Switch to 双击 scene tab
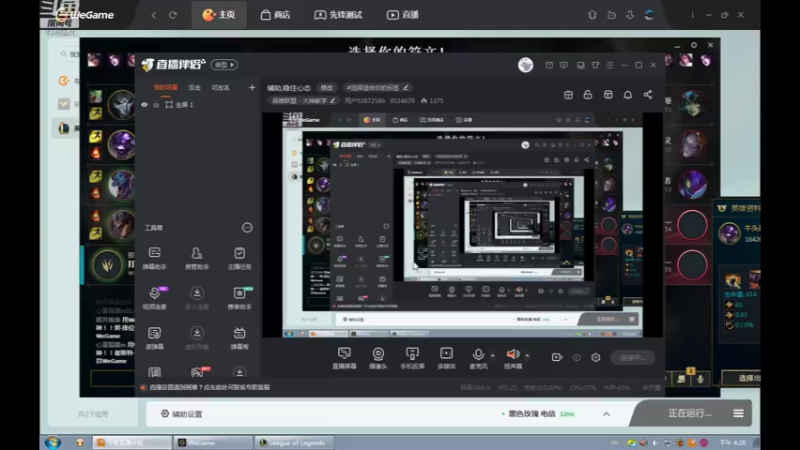The image size is (800, 450). tap(194, 88)
